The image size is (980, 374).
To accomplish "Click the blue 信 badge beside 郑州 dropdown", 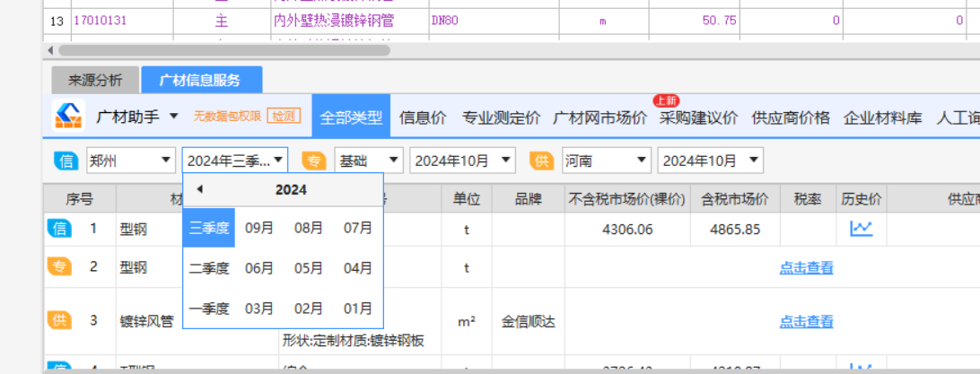I will click(x=66, y=161).
